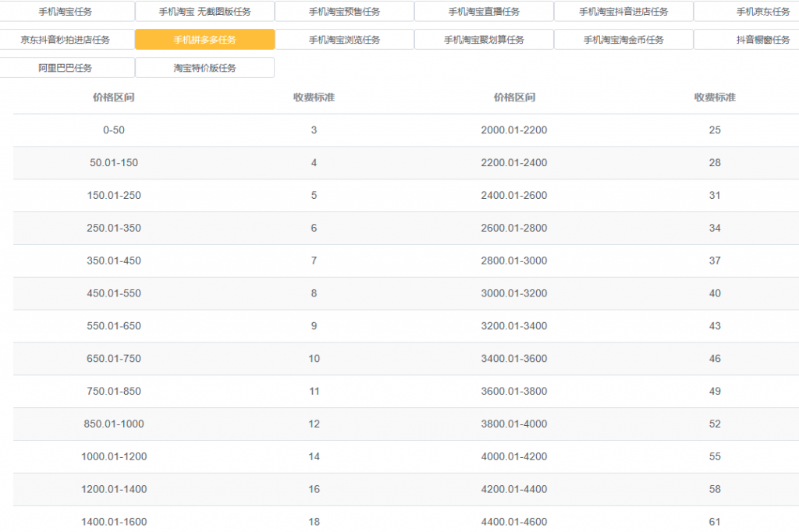Switch to 手机淘宝聚划算任务 tab
Image resolution: width=799 pixels, height=532 pixels.
(484, 39)
